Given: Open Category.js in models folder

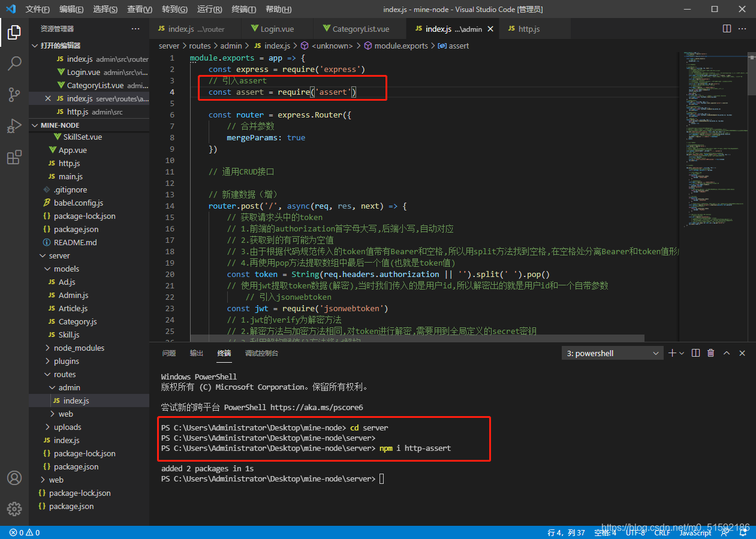Looking at the screenshot, I should [x=77, y=321].
